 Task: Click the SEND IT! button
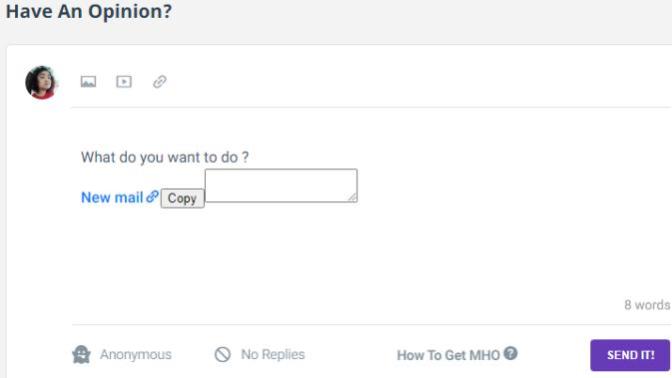click(x=630, y=355)
